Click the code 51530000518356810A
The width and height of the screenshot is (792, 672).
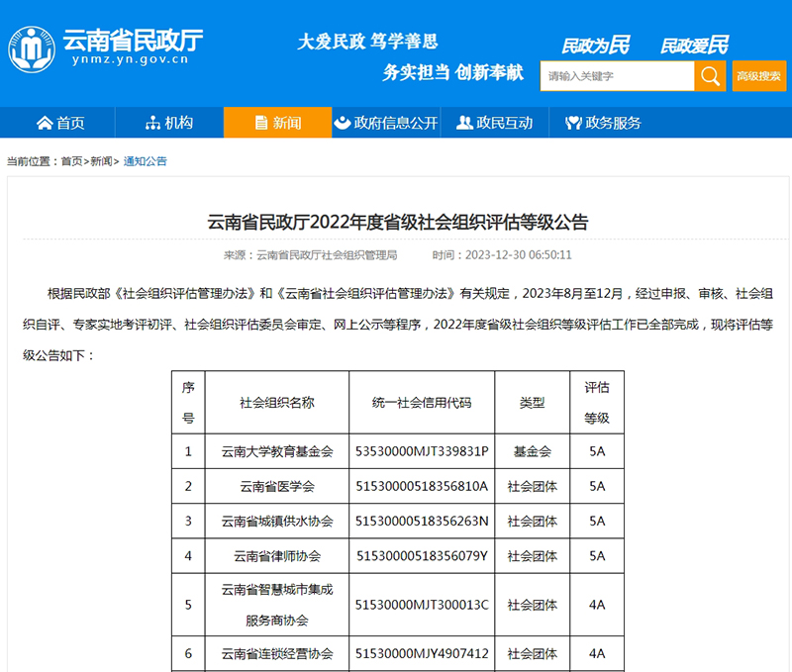click(x=422, y=486)
